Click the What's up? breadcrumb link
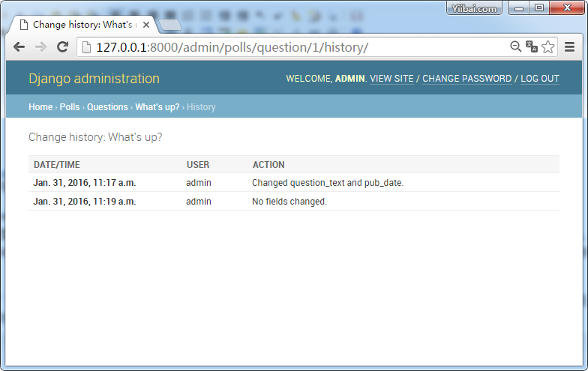This screenshot has height=371, width=588. click(x=157, y=107)
